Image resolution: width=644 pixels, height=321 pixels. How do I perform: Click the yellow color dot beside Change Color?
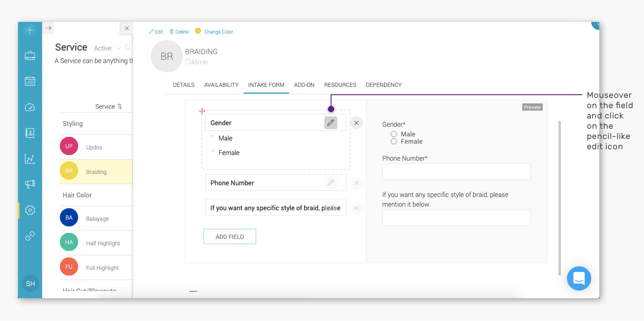click(198, 31)
